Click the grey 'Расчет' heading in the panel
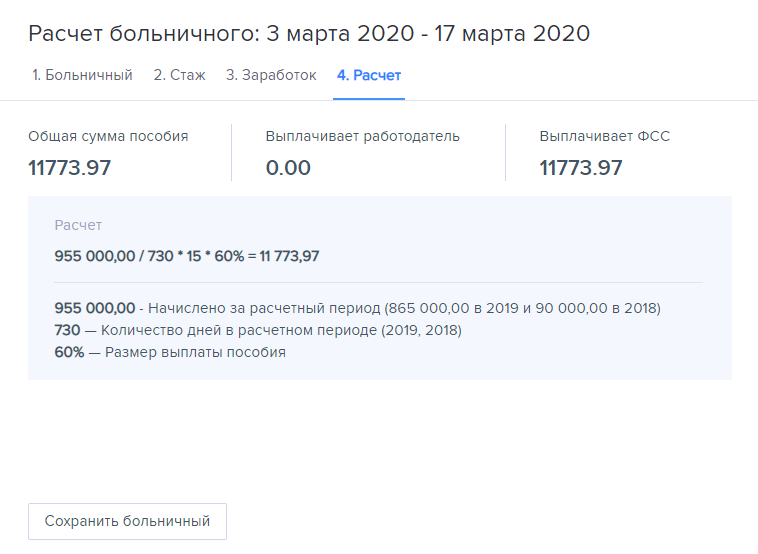 click(x=78, y=226)
